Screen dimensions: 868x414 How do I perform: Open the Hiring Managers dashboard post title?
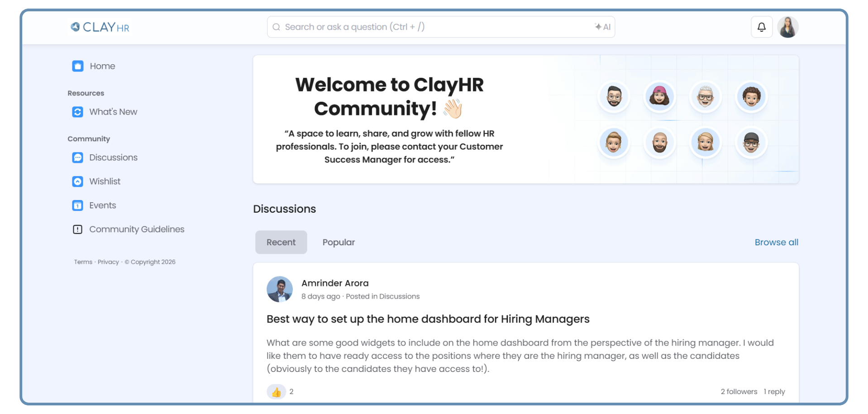click(x=428, y=319)
